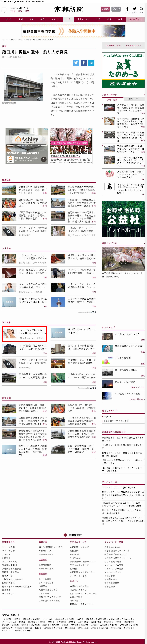The height and width of the screenshot is (644, 147).
Task: Select the 特集 navigation tab
Action: coord(120,19)
